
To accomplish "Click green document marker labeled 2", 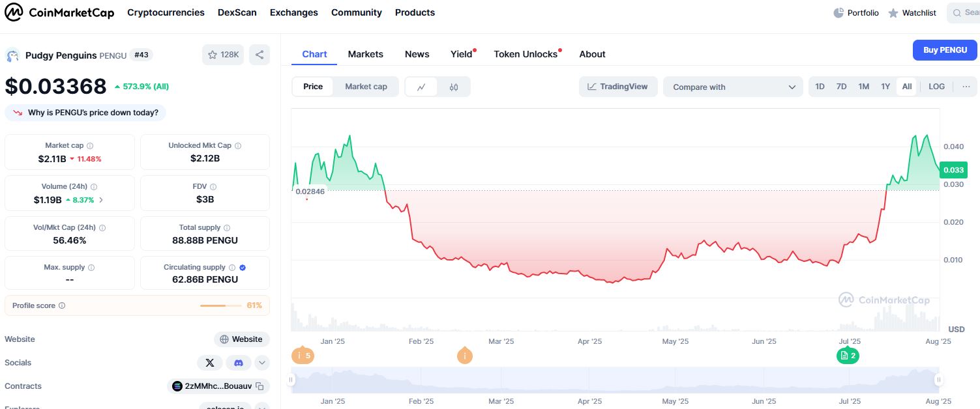I will pyautogui.click(x=848, y=356).
